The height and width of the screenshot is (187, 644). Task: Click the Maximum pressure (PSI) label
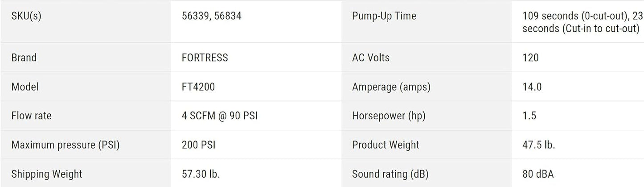click(66, 145)
